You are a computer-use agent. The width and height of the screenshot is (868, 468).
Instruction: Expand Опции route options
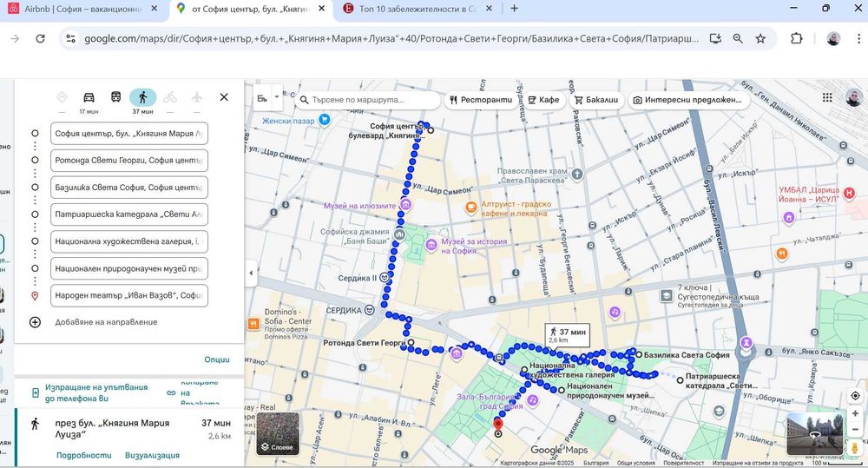point(217,359)
